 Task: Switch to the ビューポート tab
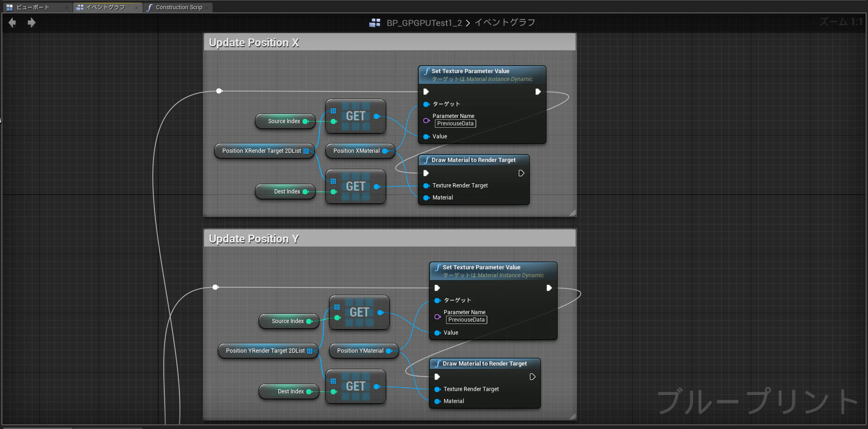[x=37, y=7]
